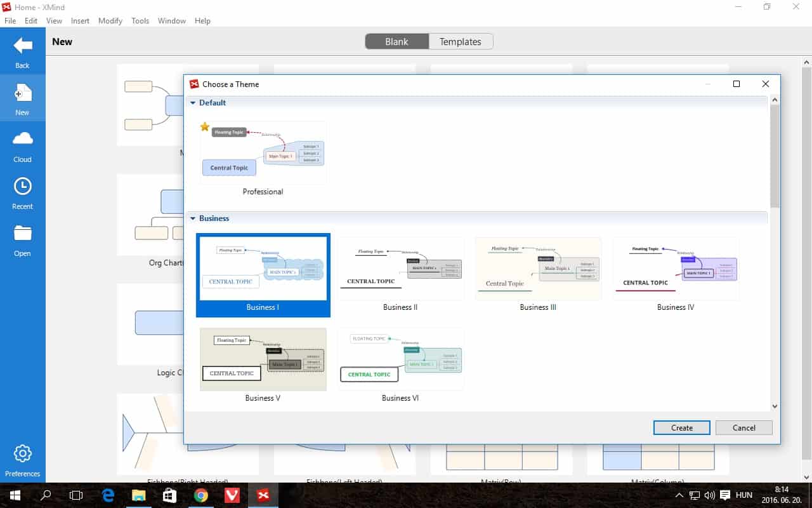This screenshot has height=508, width=812.
Task: Open Vivaldi browser taskbar icon
Action: tap(232, 495)
